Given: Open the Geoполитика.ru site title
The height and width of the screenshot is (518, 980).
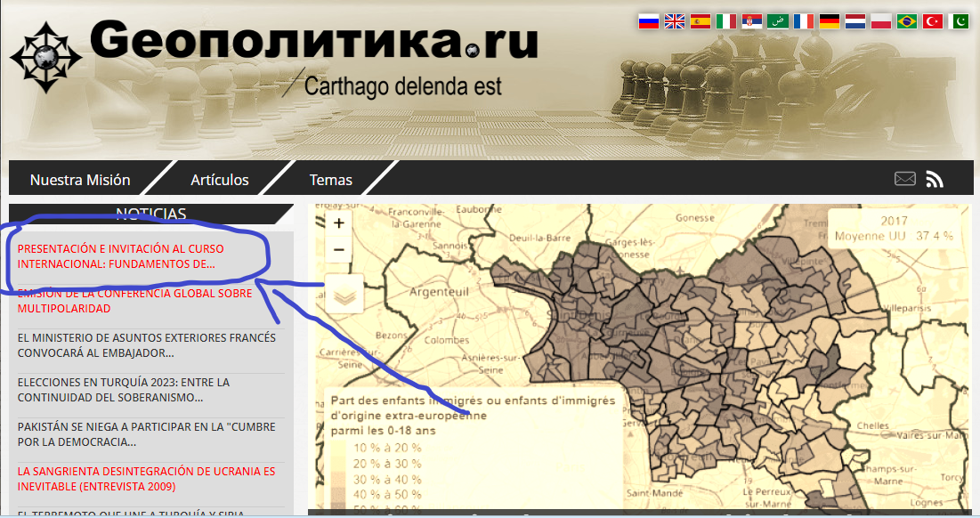Looking at the screenshot, I should tap(313, 41).
